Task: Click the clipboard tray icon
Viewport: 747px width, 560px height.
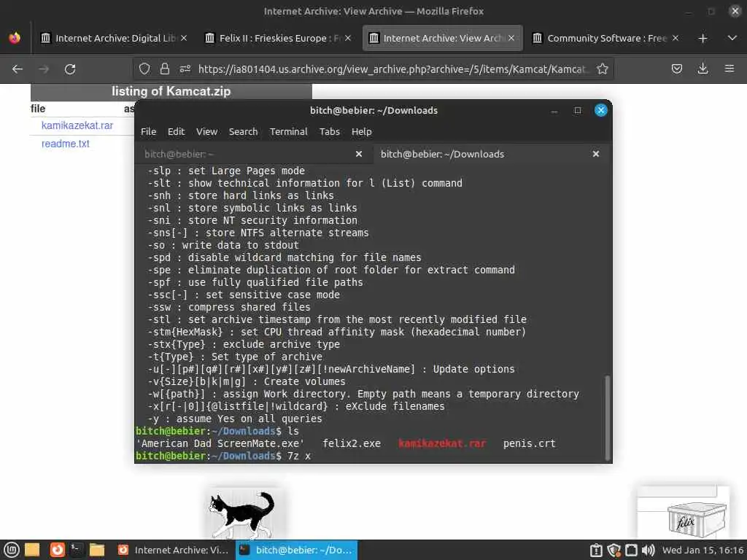Action: pyautogui.click(x=596, y=550)
